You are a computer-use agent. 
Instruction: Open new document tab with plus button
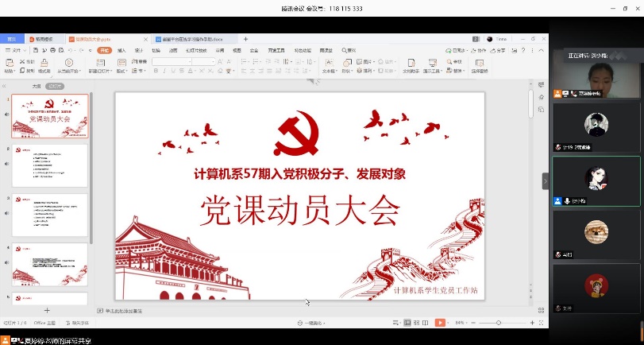point(245,39)
